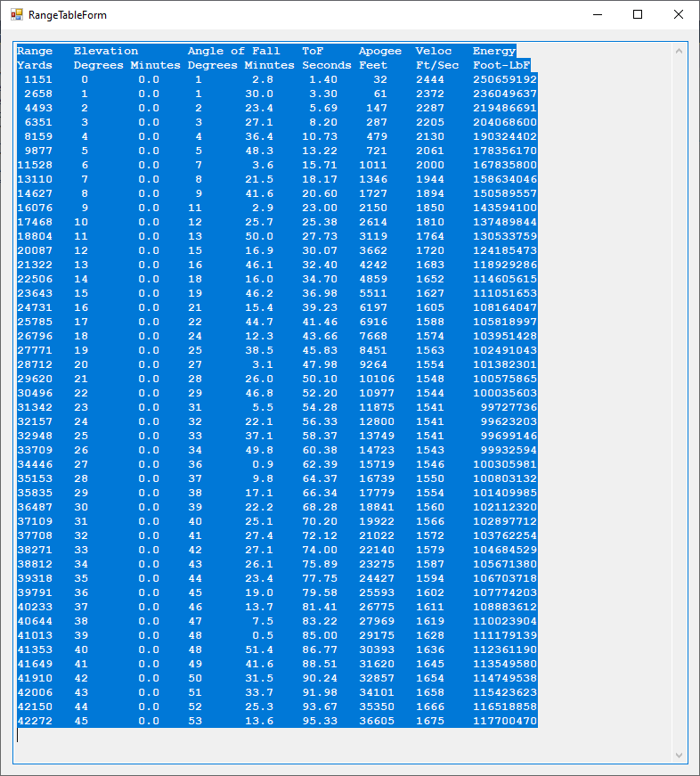Minimize the RangeTableForm window
Image resolution: width=700 pixels, height=776 pixels.
point(596,15)
